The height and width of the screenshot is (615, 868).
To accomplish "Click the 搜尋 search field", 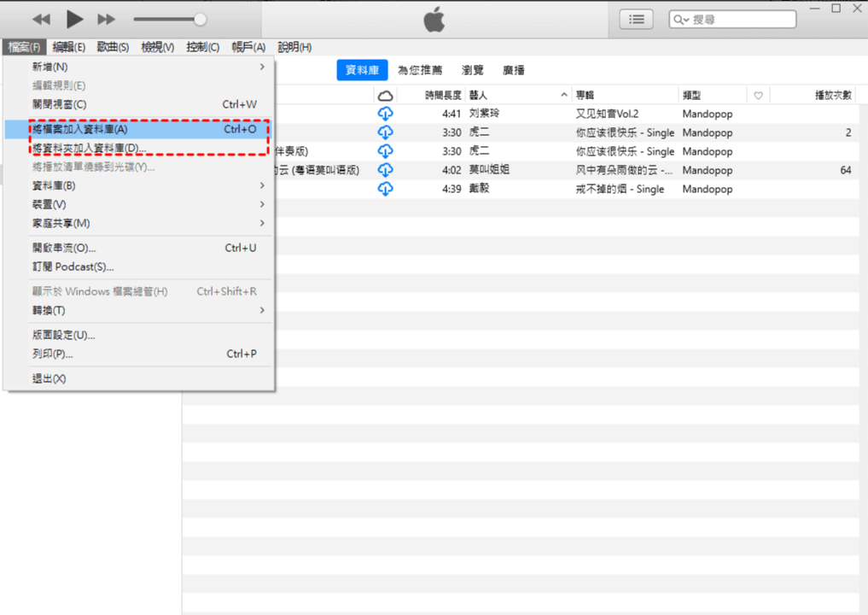I will click(x=732, y=20).
